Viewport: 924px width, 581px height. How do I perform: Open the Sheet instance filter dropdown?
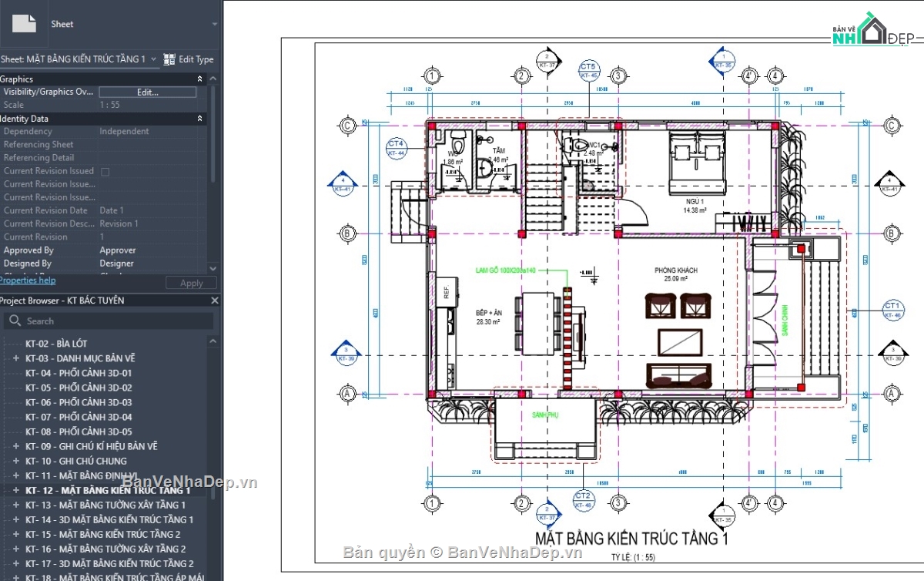pyautogui.click(x=153, y=59)
